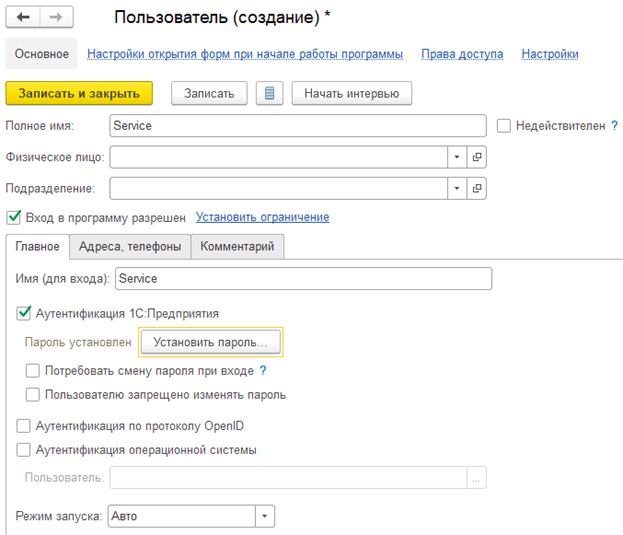
Task: Click the report list icon next to Записать
Action: 268,93
